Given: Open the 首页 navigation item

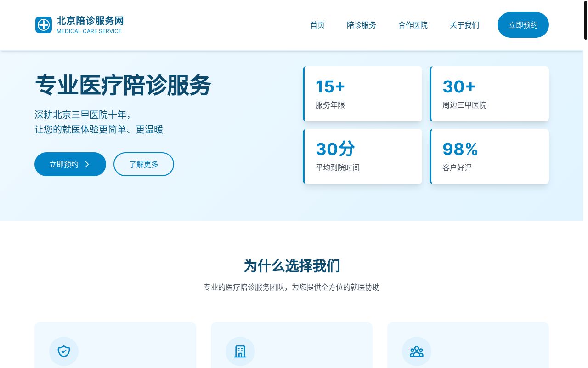Looking at the screenshot, I should point(317,25).
